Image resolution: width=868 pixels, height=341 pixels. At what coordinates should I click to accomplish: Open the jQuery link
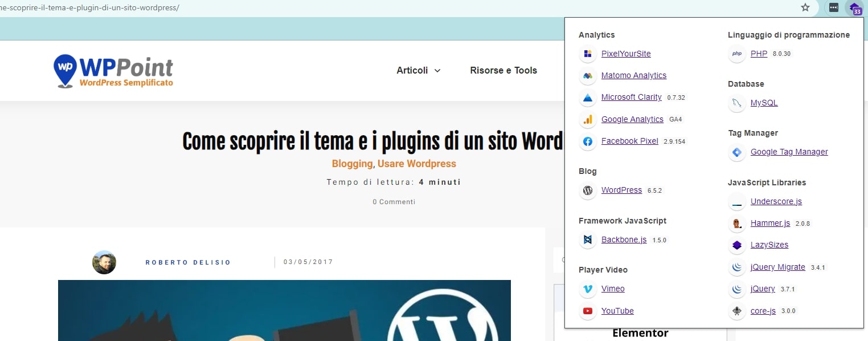763,289
